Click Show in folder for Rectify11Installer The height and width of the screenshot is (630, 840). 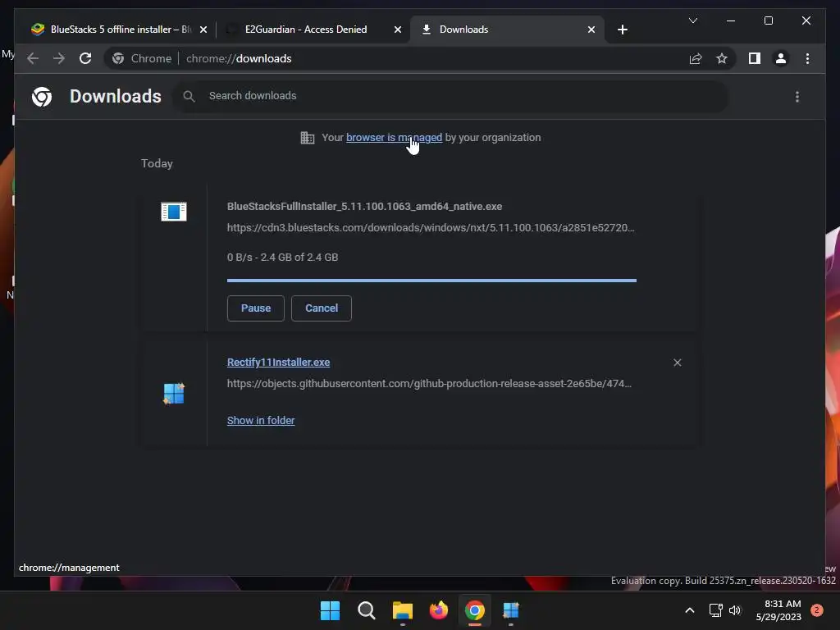pos(261,421)
